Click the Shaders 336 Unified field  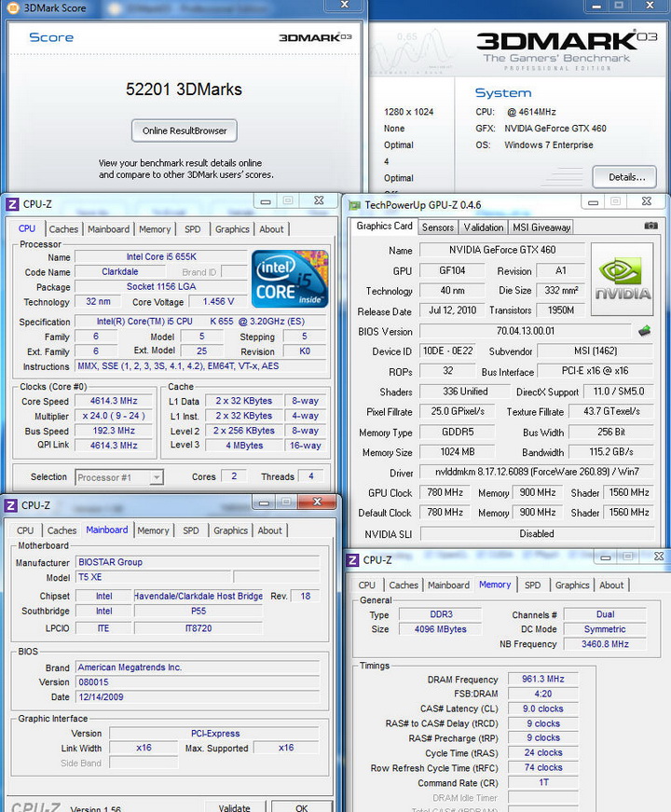pos(464,392)
